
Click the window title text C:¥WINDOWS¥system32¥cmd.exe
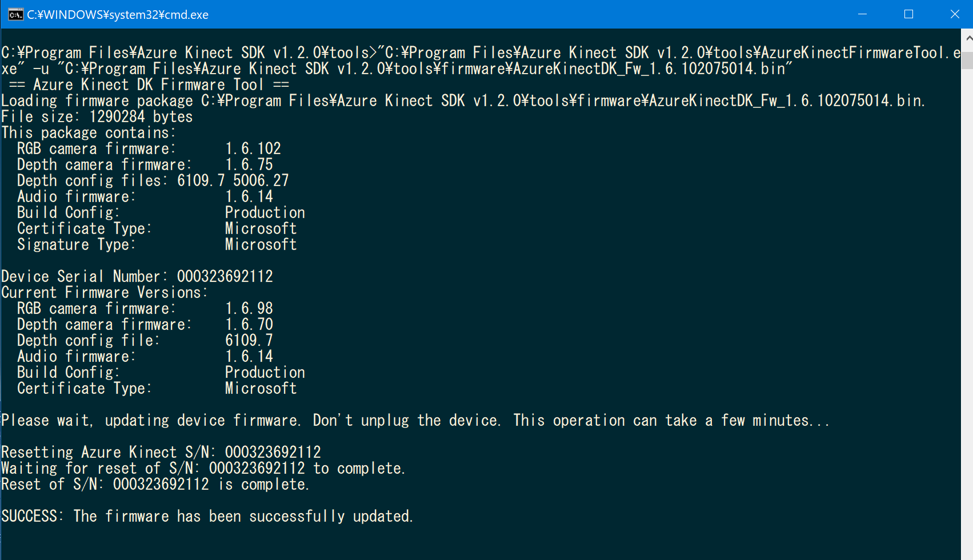[118, 15]
